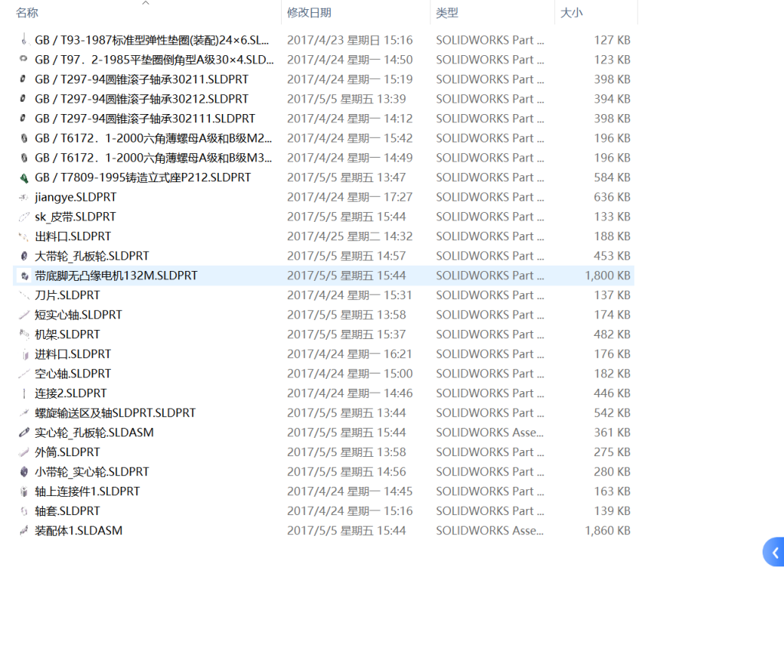Sort files by 修改日期 column
The width and height of the screenshot is (784, 672).
point(309,13)
